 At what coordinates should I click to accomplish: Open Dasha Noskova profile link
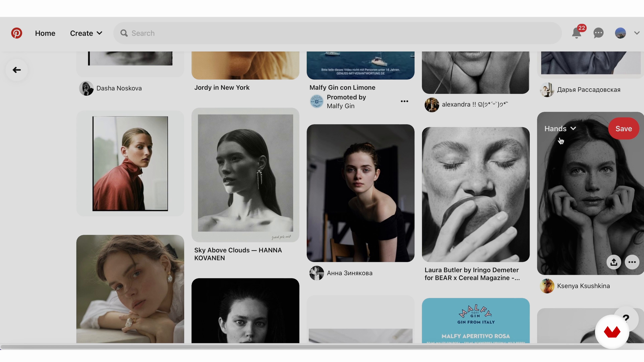(119, 88)
